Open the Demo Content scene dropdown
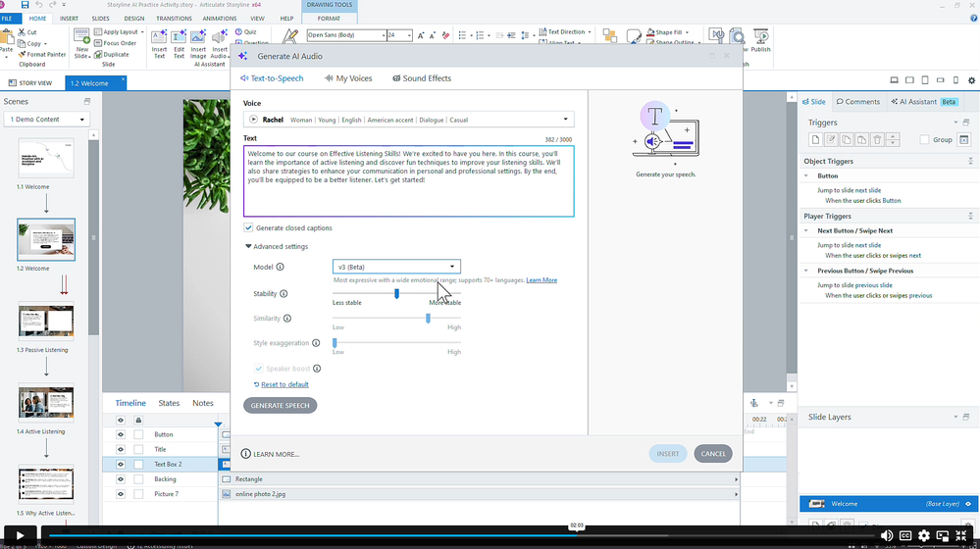980x549 pixels. (x=46, y=120)
